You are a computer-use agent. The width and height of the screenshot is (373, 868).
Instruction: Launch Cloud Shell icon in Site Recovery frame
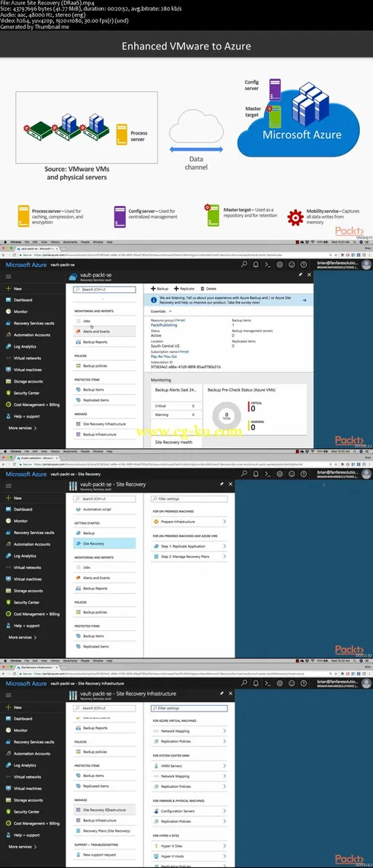click(267, 474)
